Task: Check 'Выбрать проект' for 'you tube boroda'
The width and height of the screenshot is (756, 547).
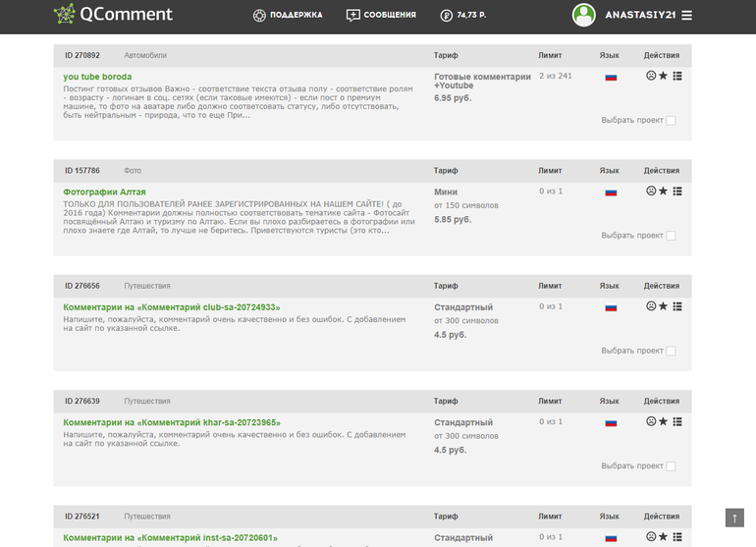Action: pos(671,121)
